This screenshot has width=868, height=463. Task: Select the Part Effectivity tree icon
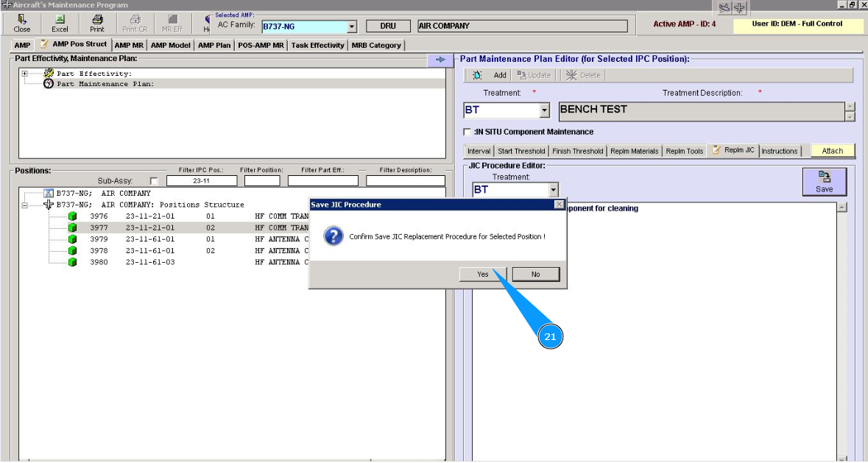point(49,73)
